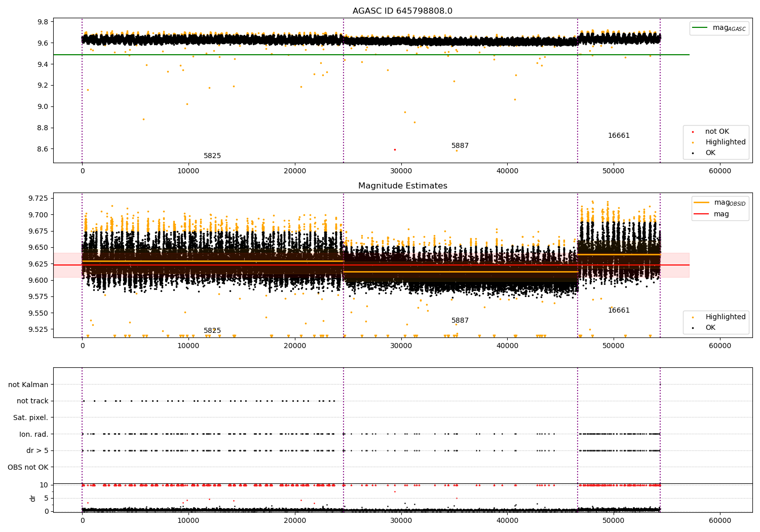760x532 pixels.
Task: Click the y-axis tick "9.650" in the middle plot
Action: click(x=39, y=248)
